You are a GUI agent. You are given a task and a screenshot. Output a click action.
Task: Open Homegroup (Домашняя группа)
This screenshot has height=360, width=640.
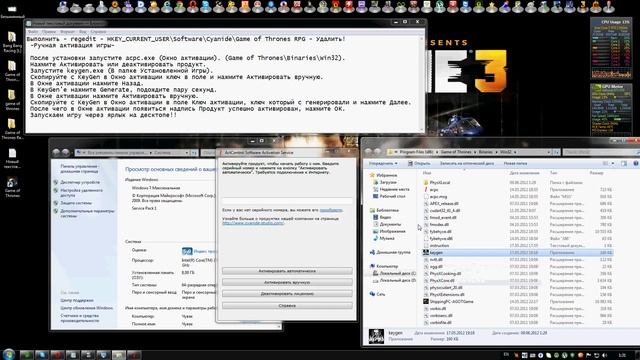click(390, 252)
